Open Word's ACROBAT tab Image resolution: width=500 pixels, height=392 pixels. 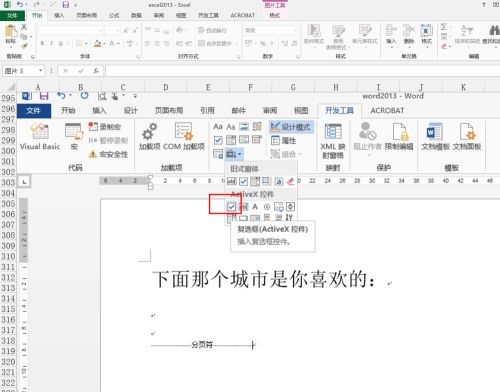[387, 110]
